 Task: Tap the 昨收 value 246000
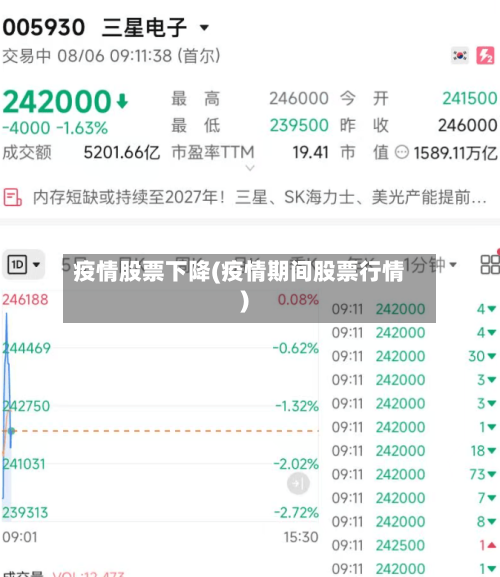point(468,125)
